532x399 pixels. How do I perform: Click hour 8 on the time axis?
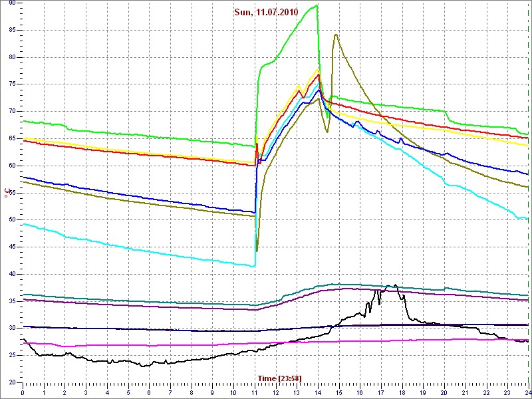[x=192, y=392]
